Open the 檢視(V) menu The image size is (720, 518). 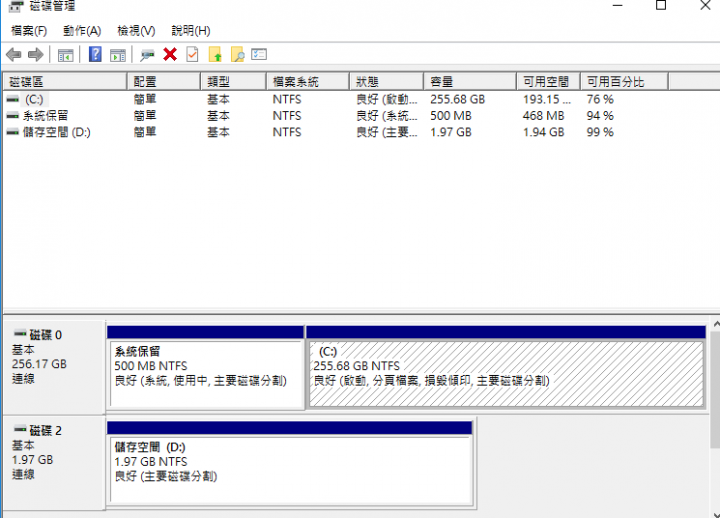136,31
